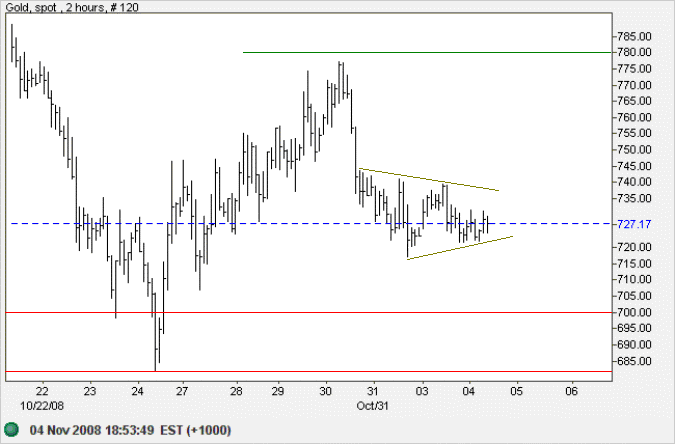Click date axis label 22
The height and width of the screenshot is (444, 675).
42,391
